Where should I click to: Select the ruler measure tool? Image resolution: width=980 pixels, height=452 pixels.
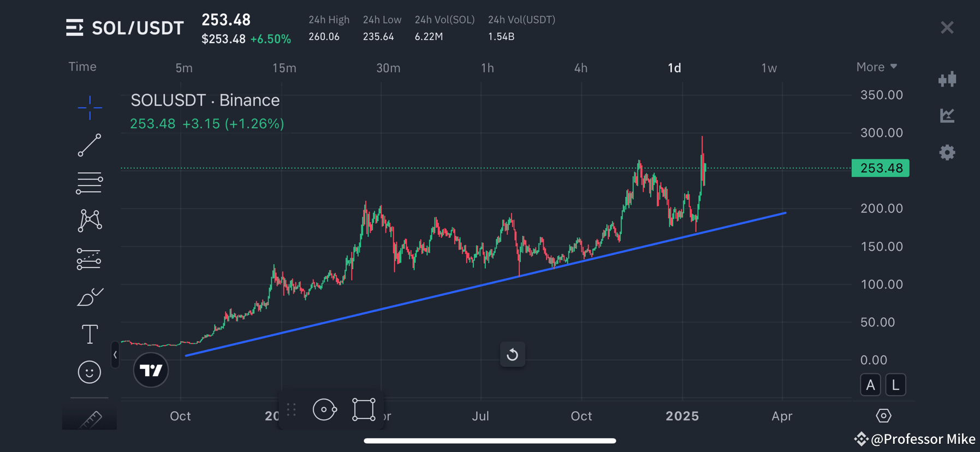click(x=90, y=419)
